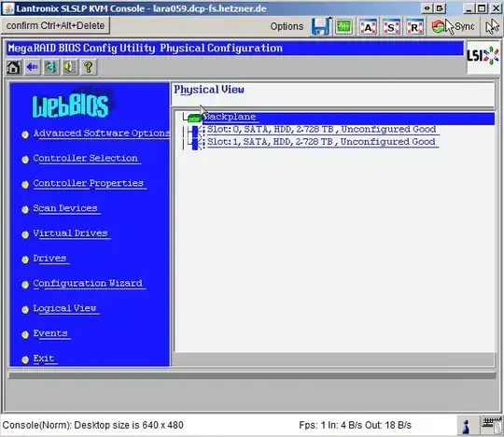Close the KVM Console window

[496, 8]
